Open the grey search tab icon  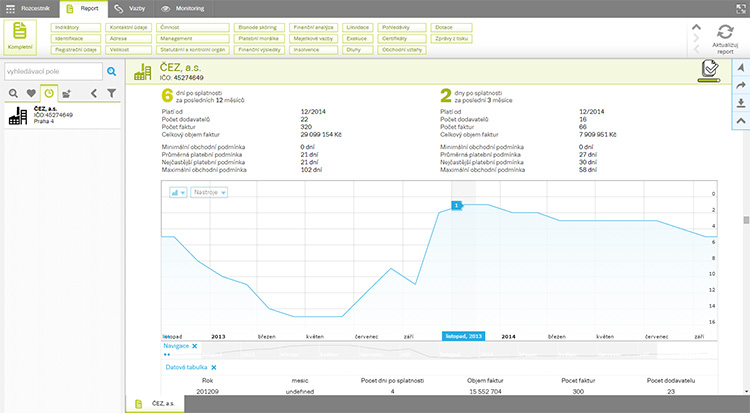coord(13,93)
